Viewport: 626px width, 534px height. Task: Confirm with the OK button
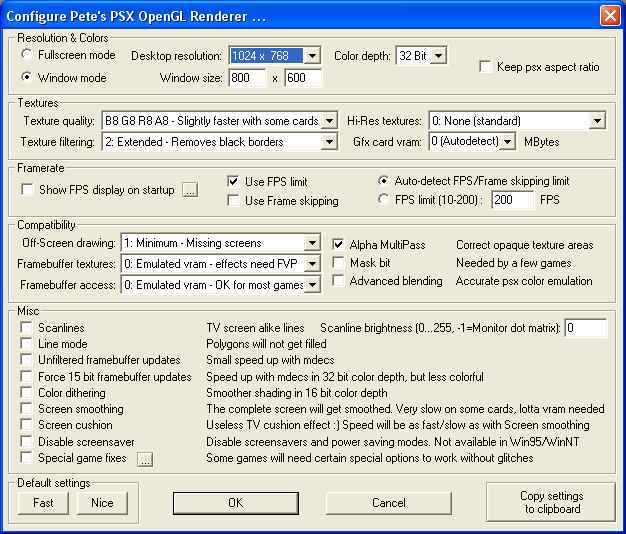tap(236, 503)
